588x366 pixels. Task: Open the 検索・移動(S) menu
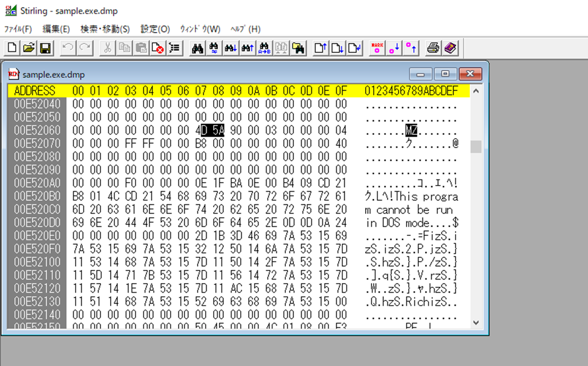tap(105, 29)
